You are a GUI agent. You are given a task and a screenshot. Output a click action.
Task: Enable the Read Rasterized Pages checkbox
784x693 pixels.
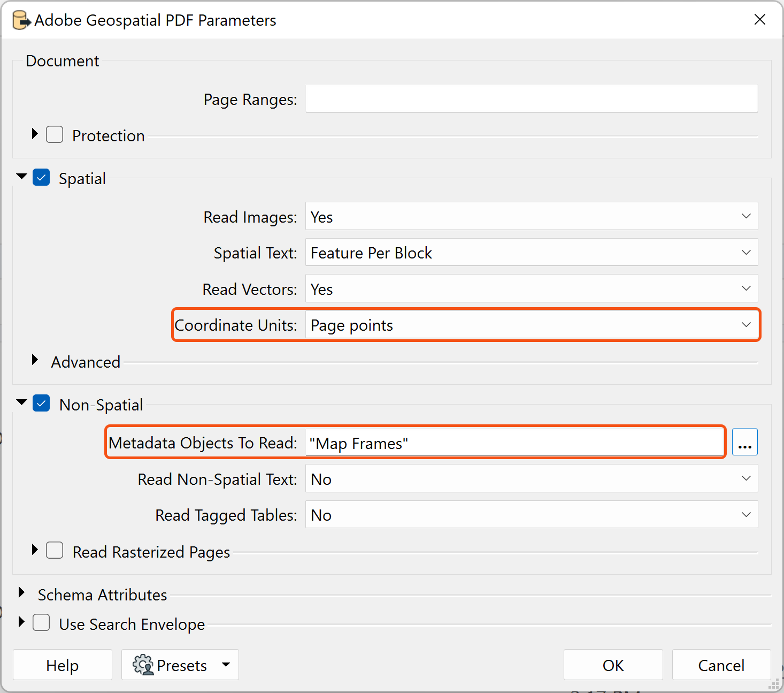[x=55, y=551]
